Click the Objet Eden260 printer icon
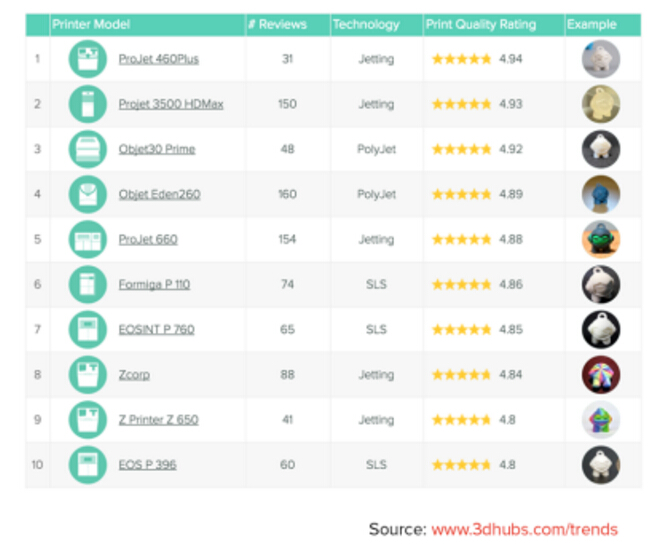The image size is (655, 556). [x=88, y=194]
